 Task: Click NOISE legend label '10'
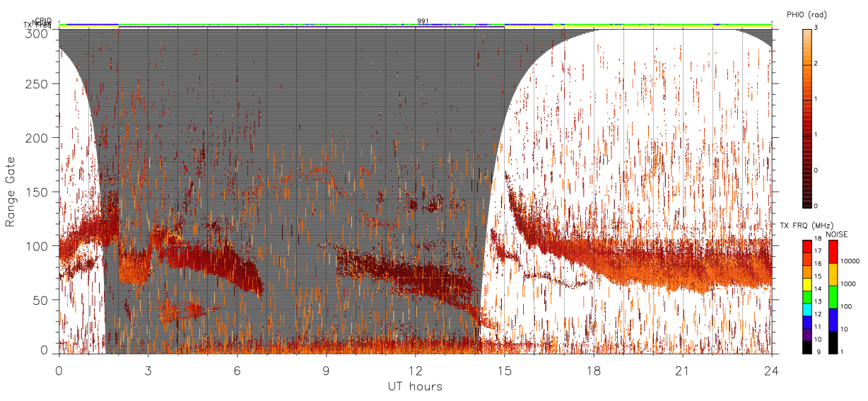(845, 329)
